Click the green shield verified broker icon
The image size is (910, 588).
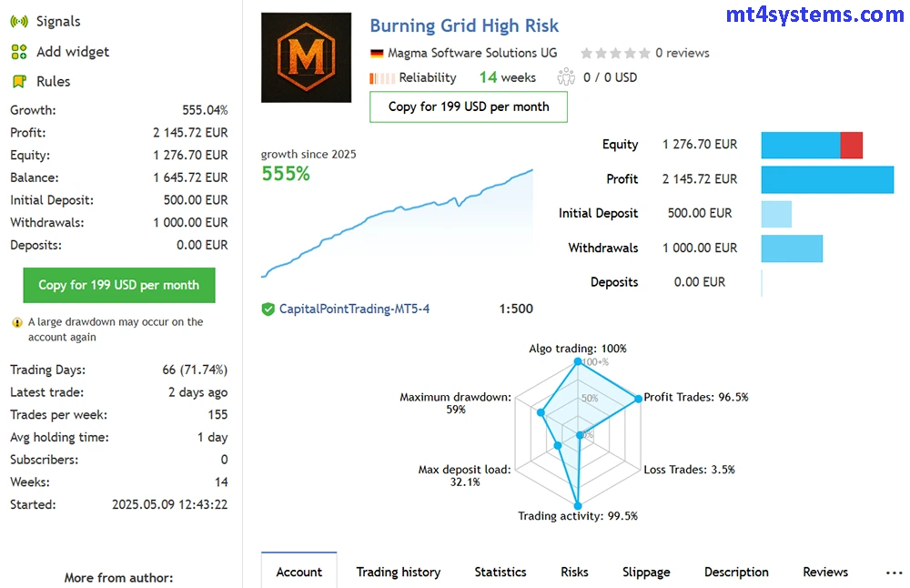268,309
